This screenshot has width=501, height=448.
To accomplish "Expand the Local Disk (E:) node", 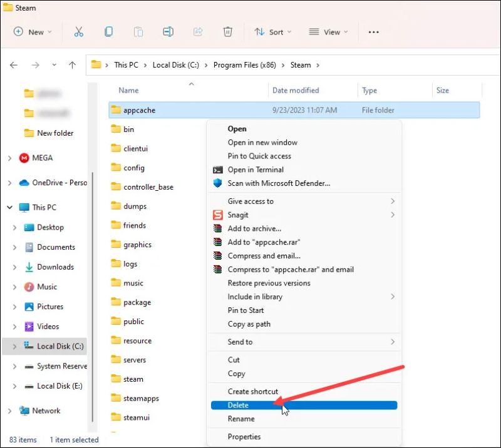I will click(x=14, y=386).
